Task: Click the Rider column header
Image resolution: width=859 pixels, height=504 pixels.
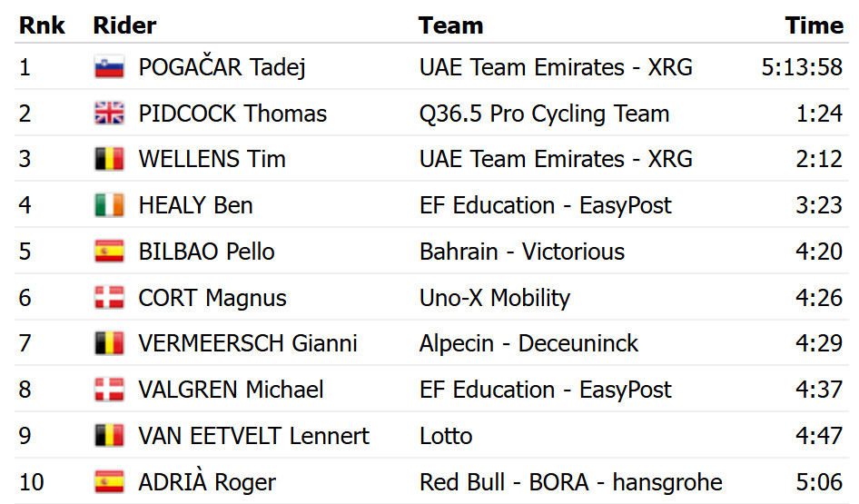Action: (124, 25)
